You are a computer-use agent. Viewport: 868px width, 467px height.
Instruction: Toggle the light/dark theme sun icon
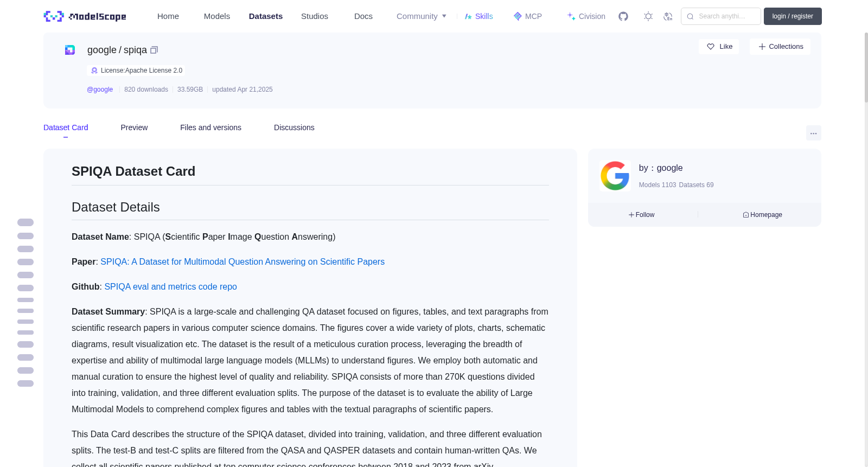[x=648, y=16]
